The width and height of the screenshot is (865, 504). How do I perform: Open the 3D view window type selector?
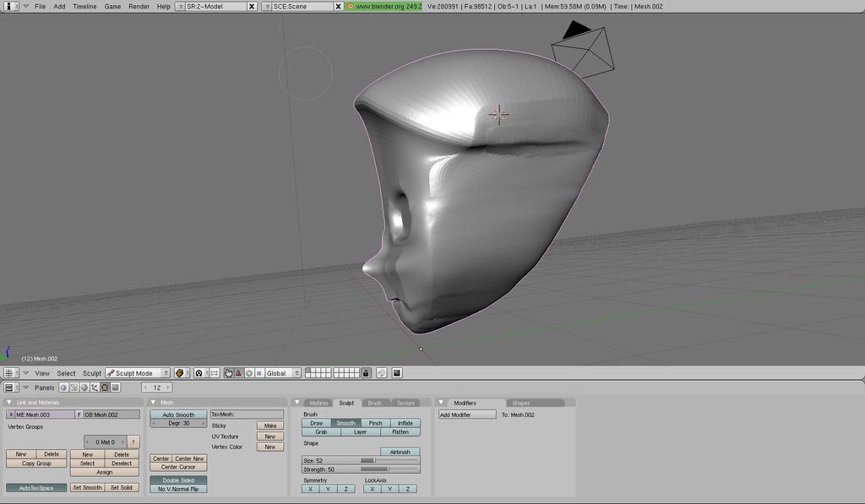click(x=10, y=373)
